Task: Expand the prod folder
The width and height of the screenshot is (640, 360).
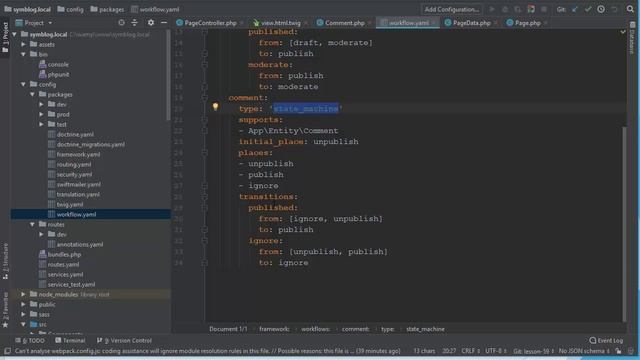Action: pyautogui.click(x=41, y=114)
